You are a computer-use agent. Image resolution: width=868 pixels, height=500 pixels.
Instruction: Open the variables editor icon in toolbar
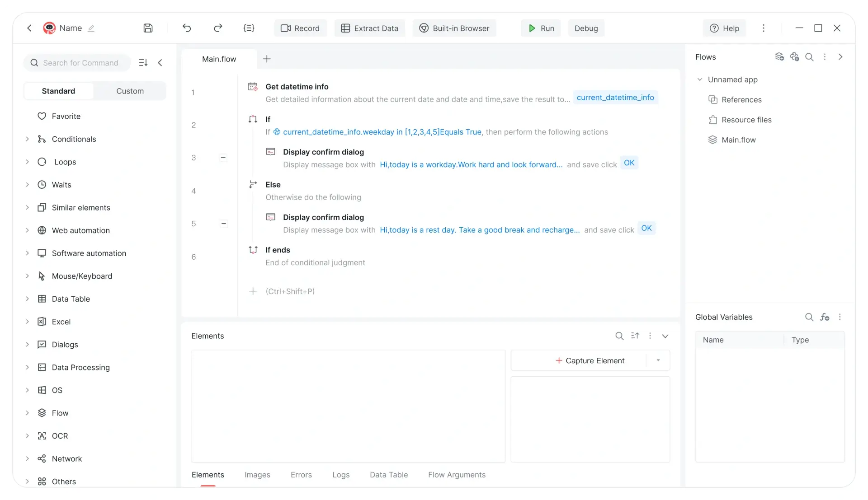click(x=249, y=28)
